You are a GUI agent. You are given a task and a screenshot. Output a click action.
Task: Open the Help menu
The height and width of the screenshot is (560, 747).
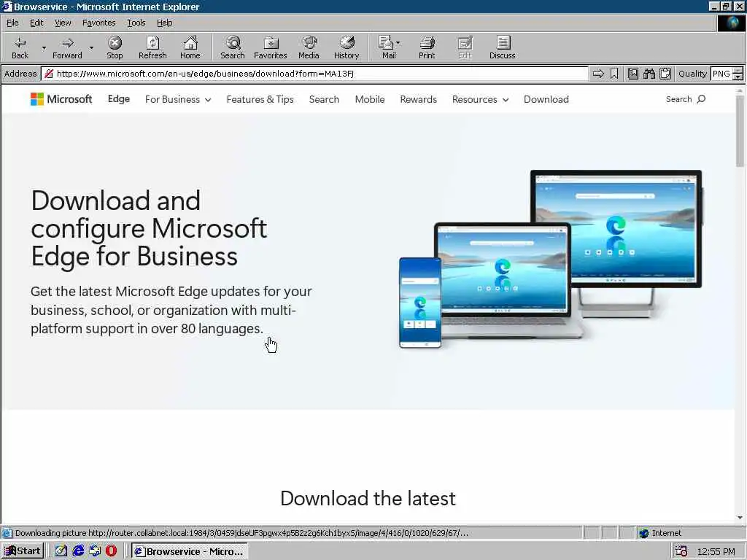(164, 23)
